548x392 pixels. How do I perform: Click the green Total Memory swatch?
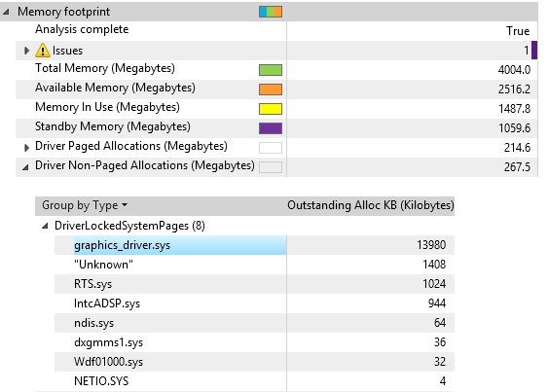point(271,70)
